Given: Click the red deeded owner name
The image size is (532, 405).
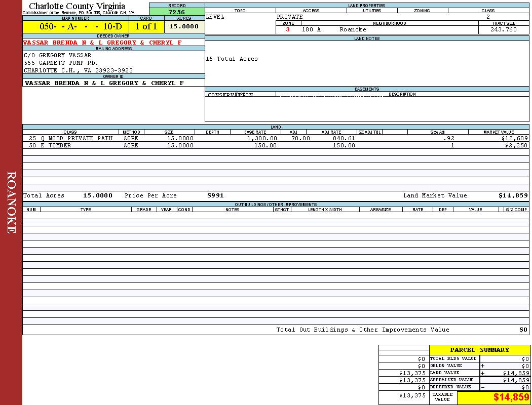Looking at the screenshot, I should pyautogui.click(x=102, y=43).
